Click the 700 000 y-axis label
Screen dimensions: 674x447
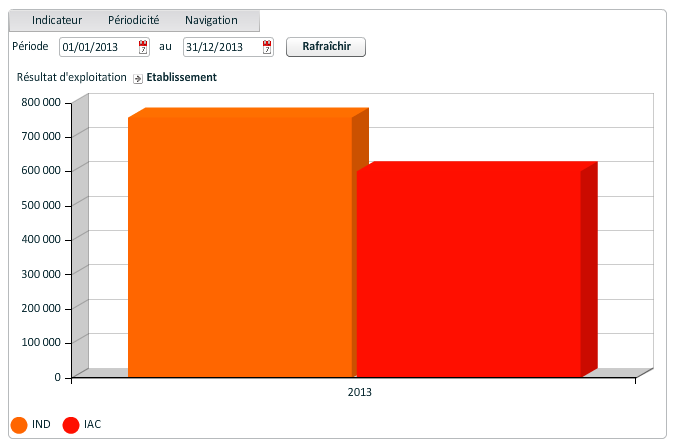pos(41,136)
